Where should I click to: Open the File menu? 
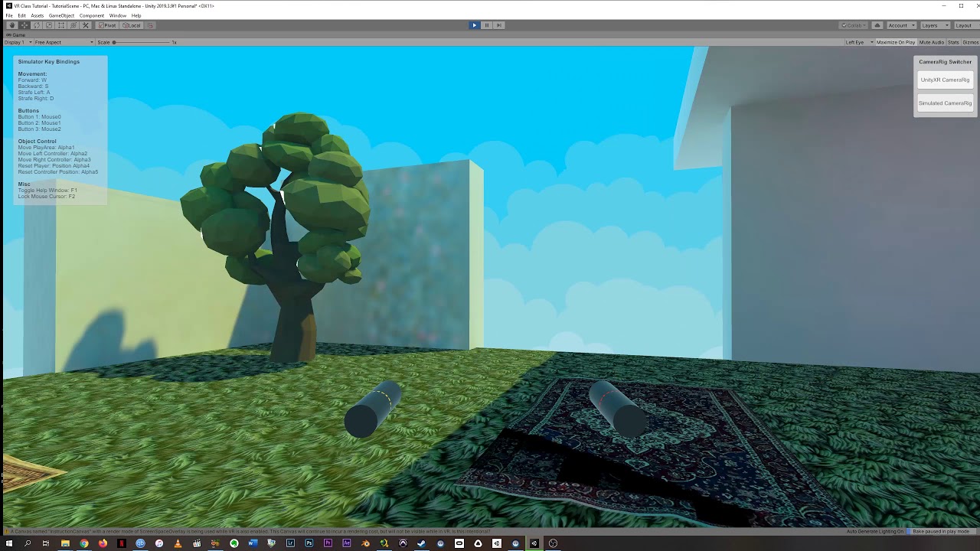9,15
